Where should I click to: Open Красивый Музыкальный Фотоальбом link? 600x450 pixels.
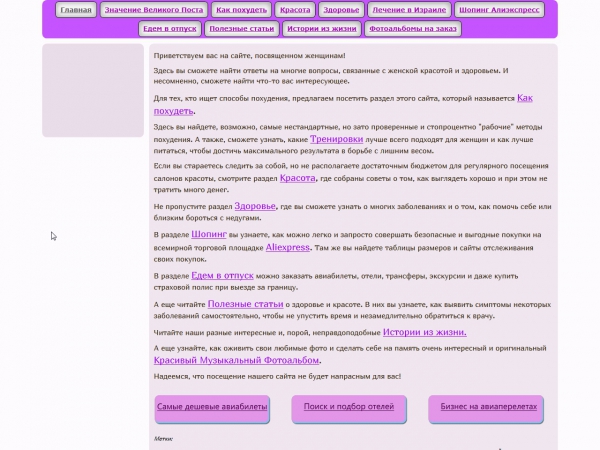pyautogui.click(x=236, y=360)
